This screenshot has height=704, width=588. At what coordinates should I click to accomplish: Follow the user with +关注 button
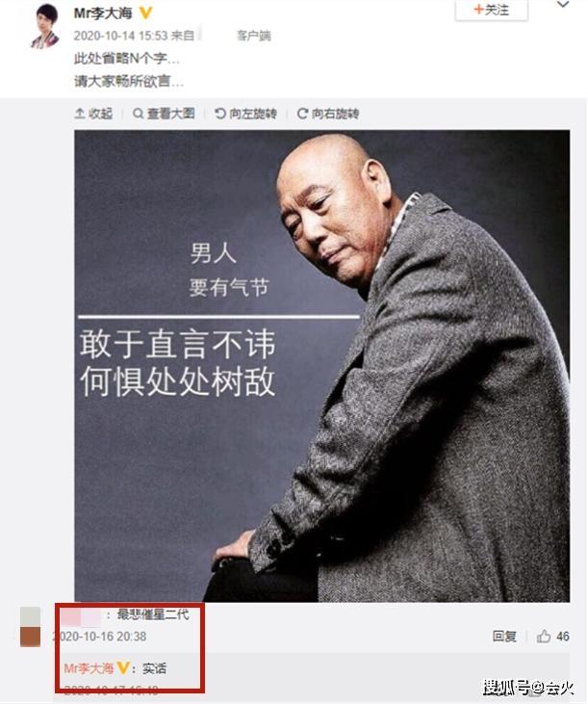point(491,10)
